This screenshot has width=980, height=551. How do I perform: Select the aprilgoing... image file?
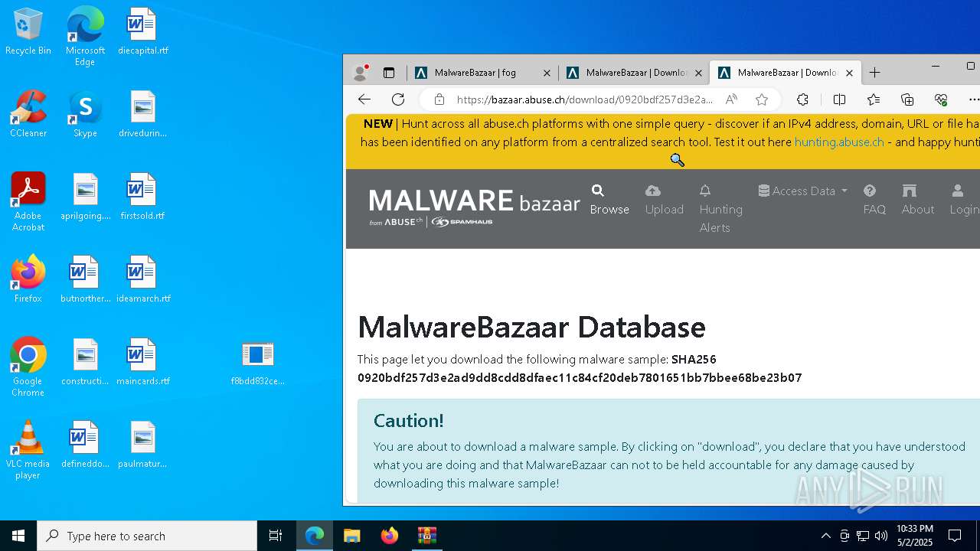pos(85,197)
